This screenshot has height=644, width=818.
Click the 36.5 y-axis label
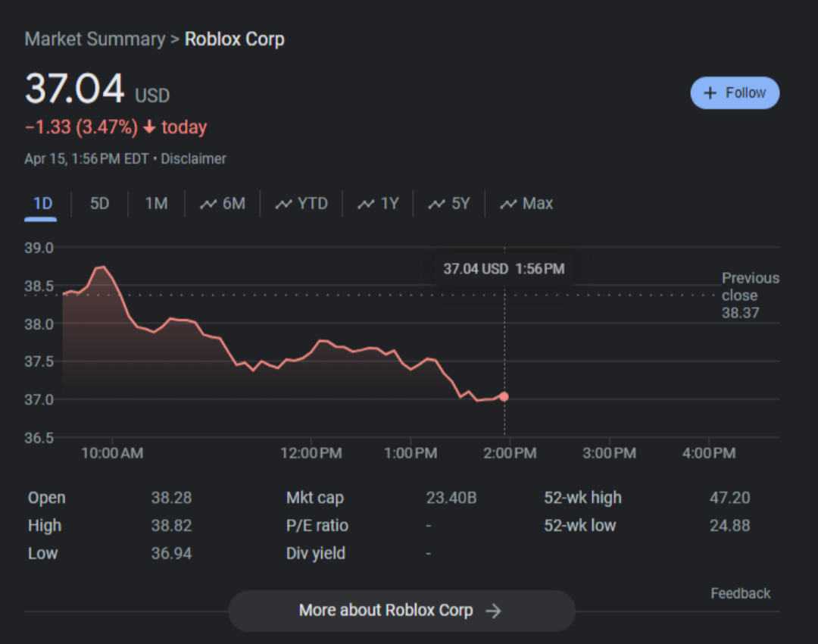point(39,438)
